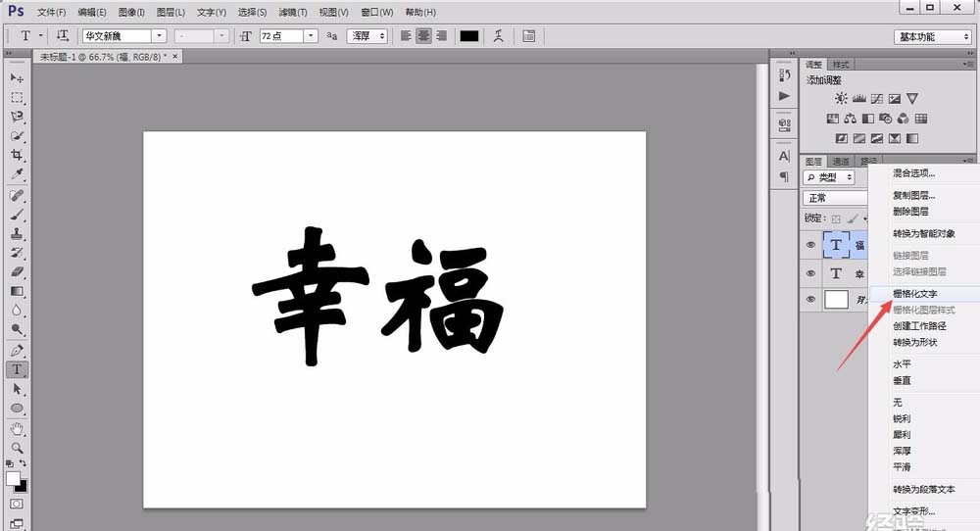Open the 图层(L) menu

click(171, 12)
